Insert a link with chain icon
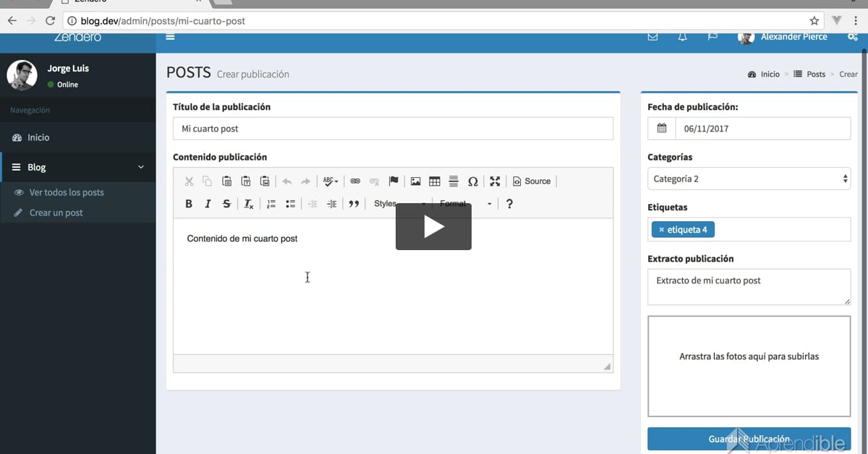The image size is (868, 454). [x=355, y=181]
